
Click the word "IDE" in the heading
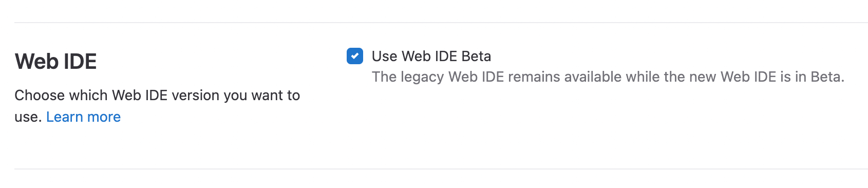coord(80,62)
